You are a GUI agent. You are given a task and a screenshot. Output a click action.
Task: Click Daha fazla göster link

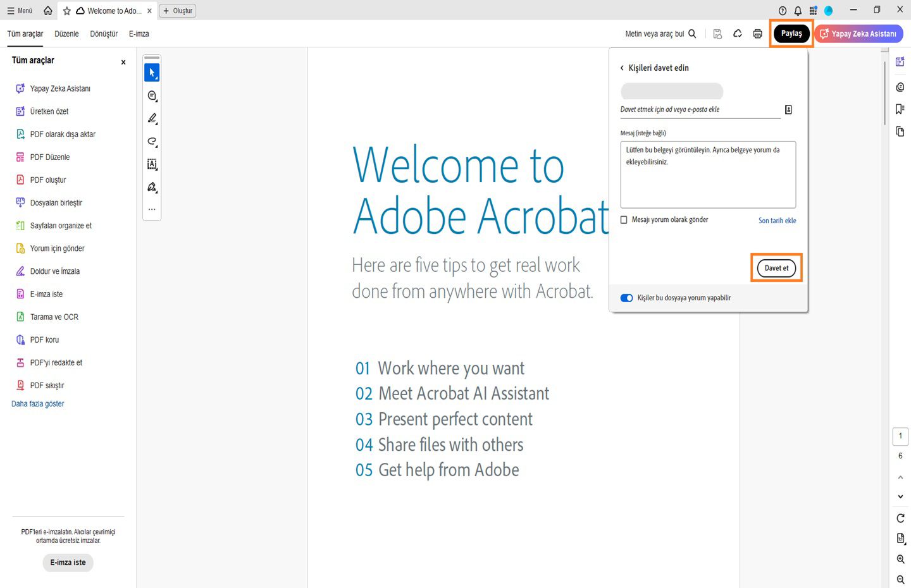(x=38, y=403)
